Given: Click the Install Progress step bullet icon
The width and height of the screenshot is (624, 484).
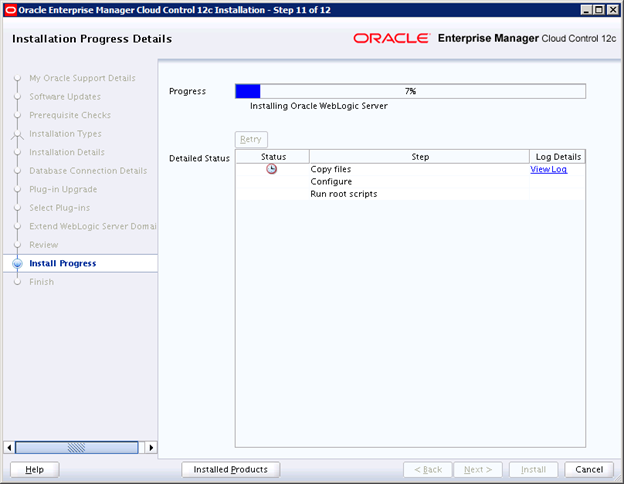Looking at the screenshot, I should (x=17, y=263).
